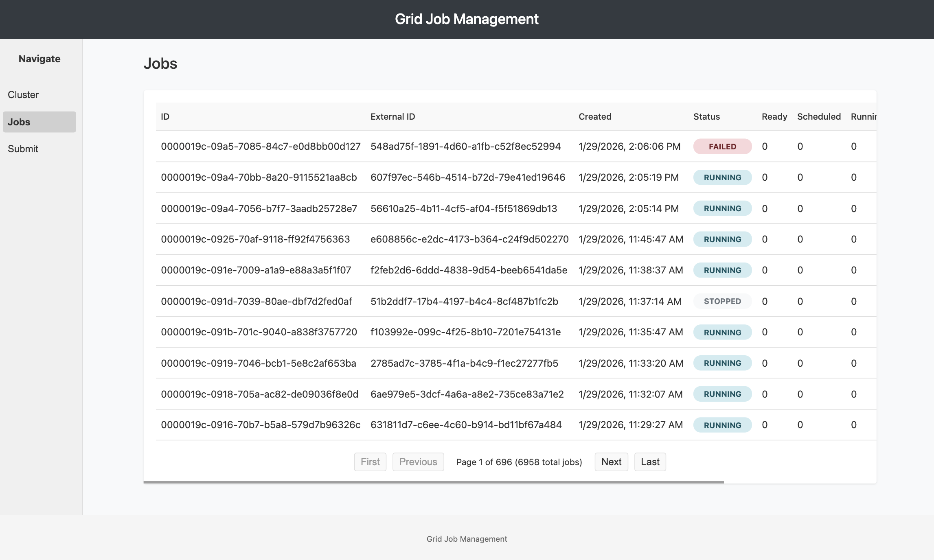Sort by the ID column header
The width and height of the screenshot is (934, 560).
164,116
